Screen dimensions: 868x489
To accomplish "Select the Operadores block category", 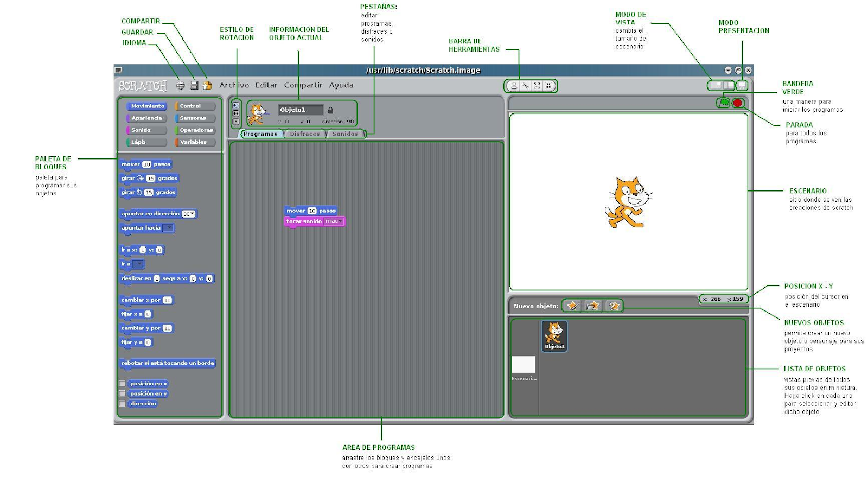I will pyautogui.click(x=195, y=130).
